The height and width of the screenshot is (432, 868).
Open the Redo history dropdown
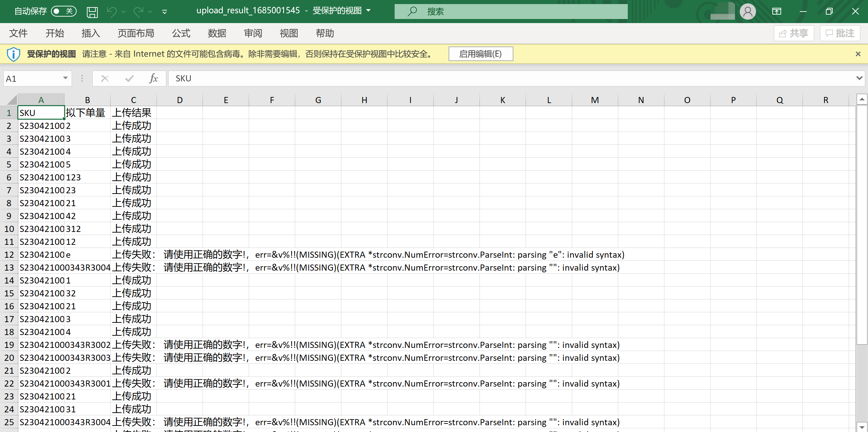click(x=150, y=12)
